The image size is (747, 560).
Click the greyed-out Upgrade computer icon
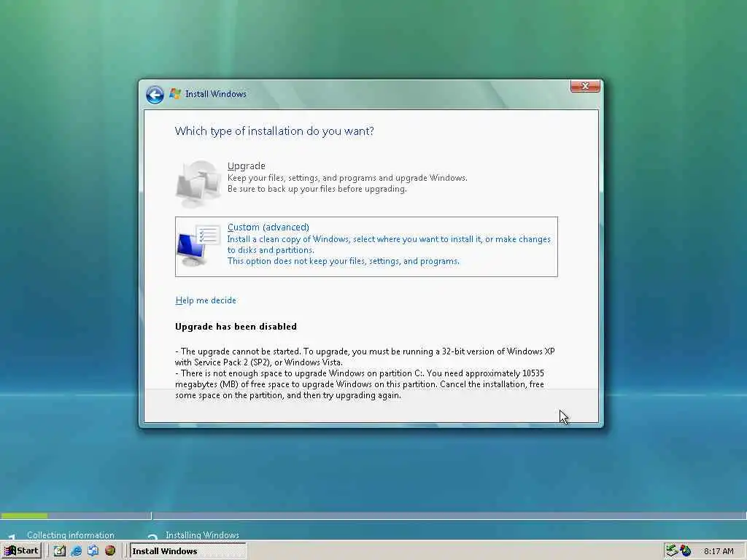198,183
